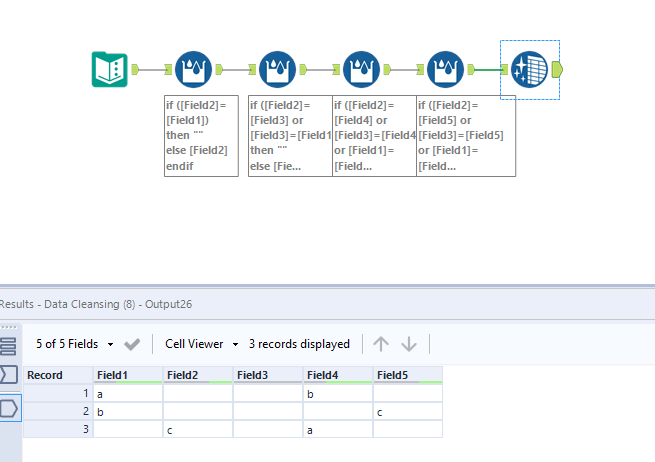Click the Field2 cell containing "c"

[x=197, y=428]
